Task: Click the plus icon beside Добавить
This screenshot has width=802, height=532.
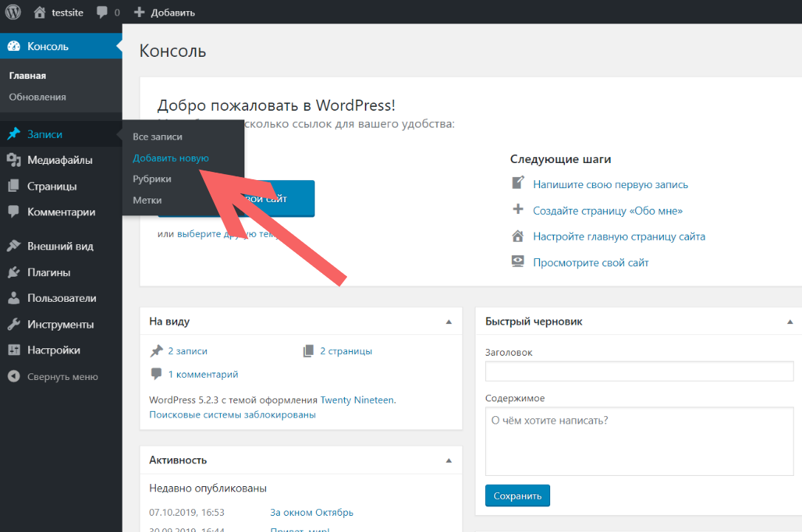Action: pos(139,13)
